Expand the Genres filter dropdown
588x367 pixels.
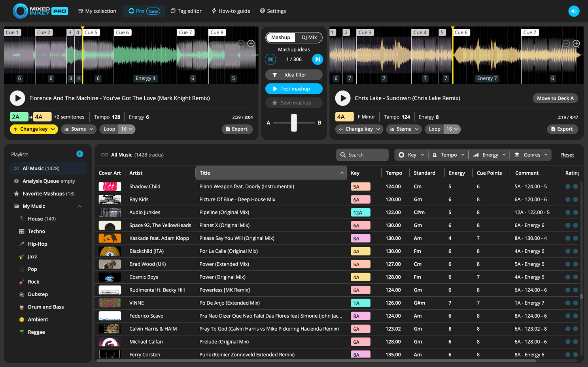[531, 155]
